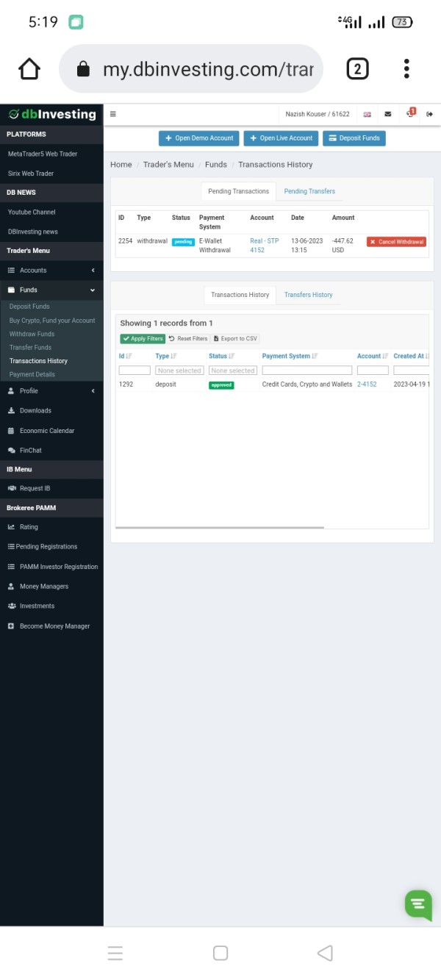Open the green live chat widget
Image resolution: width=441 pixels, height=980 pixels.
pyautogui.click(x=418, y=904)
